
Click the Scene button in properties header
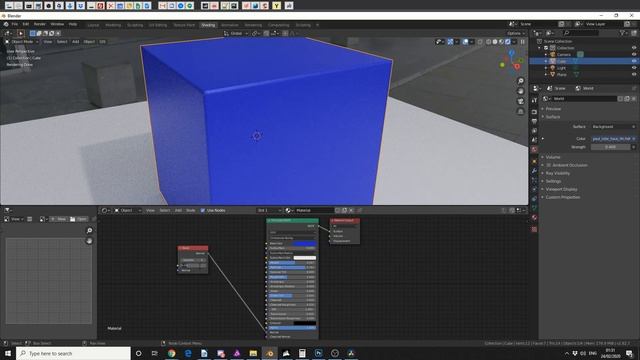[x=556, y=88]
